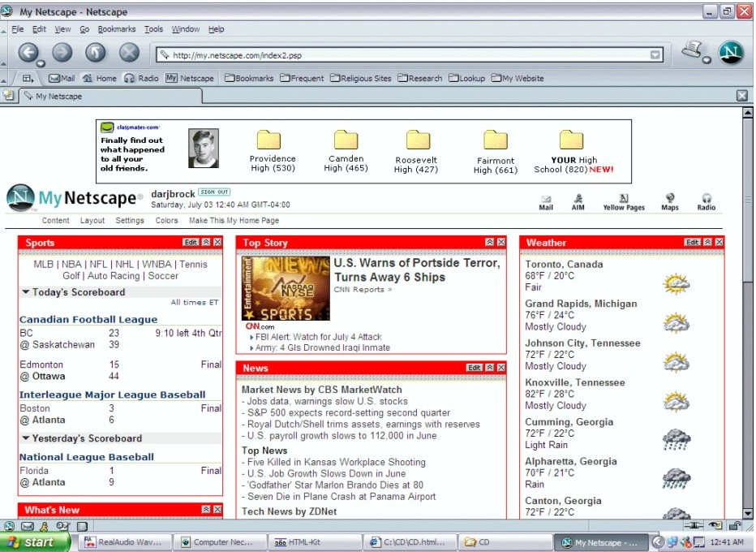Click the Sign Out button
Screen dimensions: 756x552
(214, 192)
